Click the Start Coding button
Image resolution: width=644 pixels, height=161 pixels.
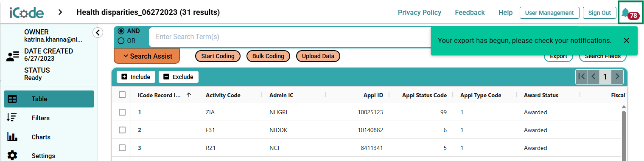click(x=218, y=56)
